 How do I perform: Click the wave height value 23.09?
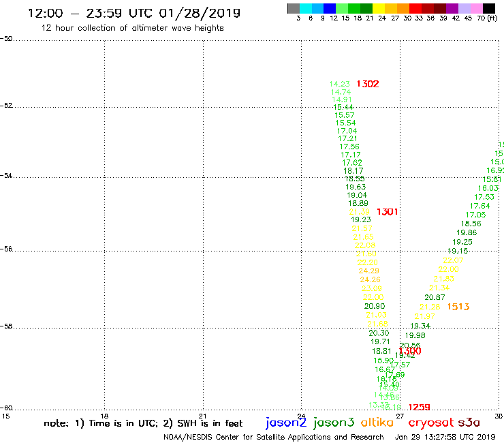tap(372, 288)
